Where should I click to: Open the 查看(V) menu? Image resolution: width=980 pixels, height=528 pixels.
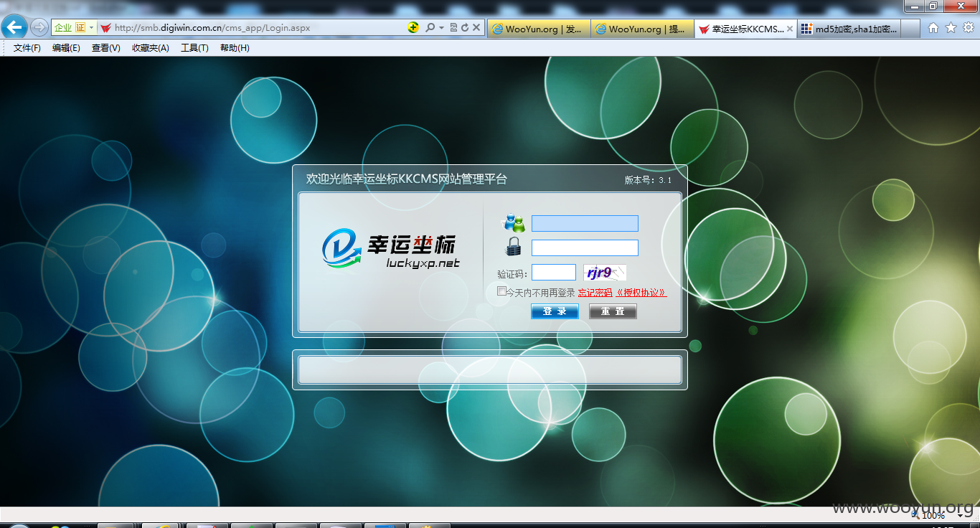click(x=105, y=48)
